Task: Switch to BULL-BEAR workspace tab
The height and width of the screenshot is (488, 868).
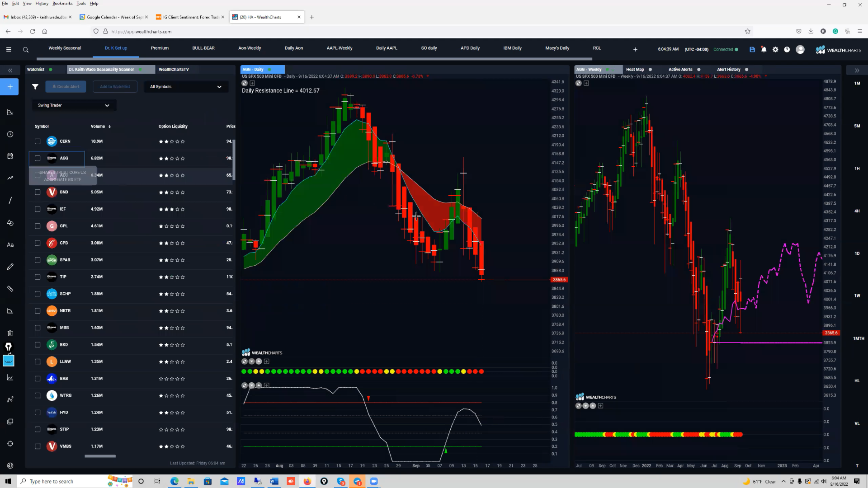Action: 203,48
